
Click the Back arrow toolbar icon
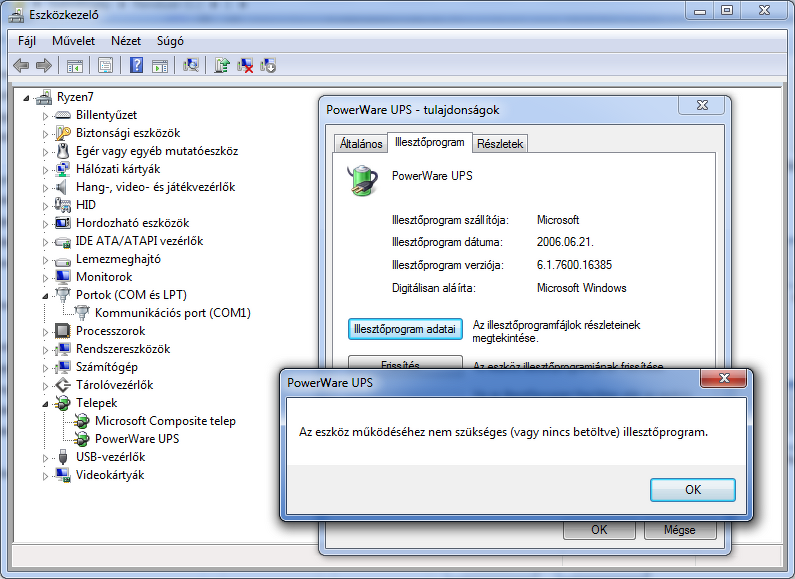(21, 65)
